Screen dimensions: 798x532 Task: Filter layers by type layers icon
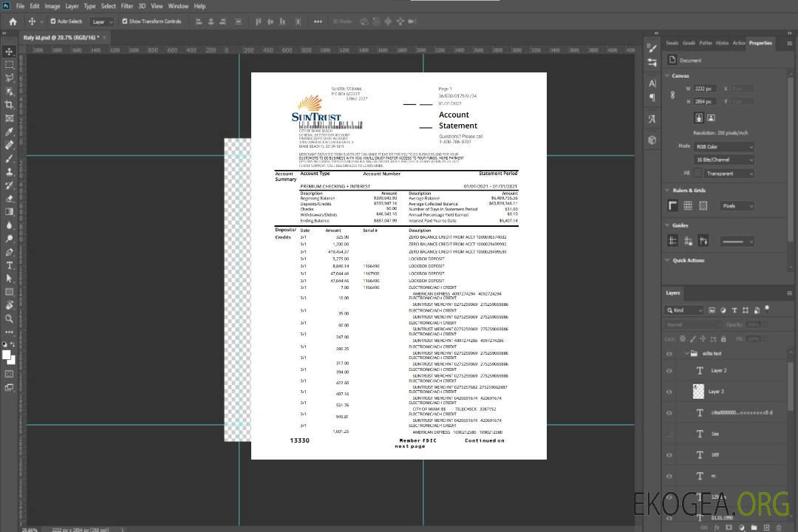click(734, 310)
